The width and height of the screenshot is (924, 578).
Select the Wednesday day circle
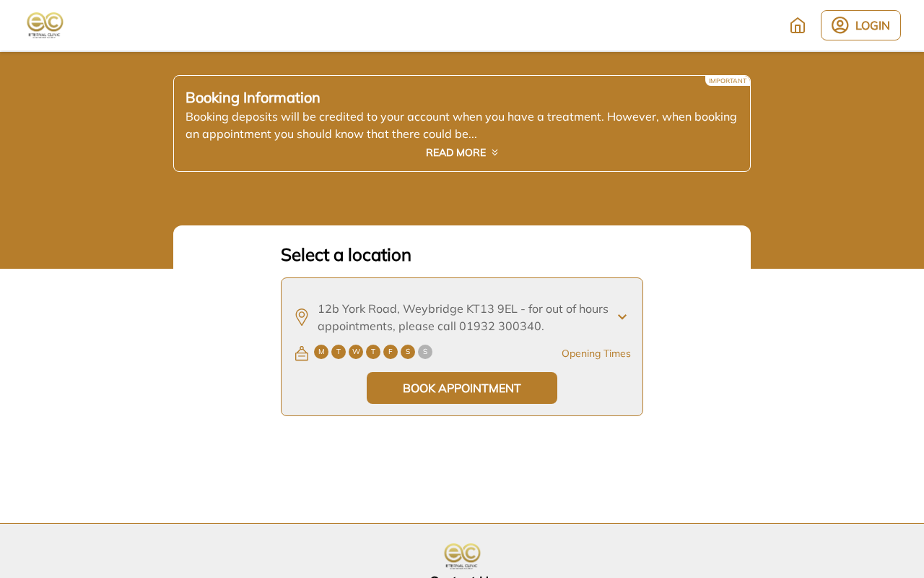coord(356,352)
